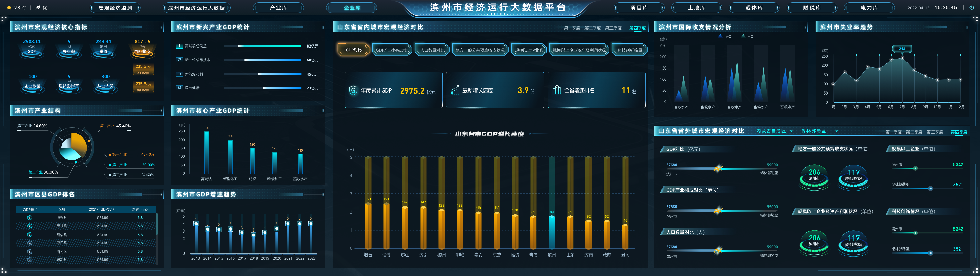The image size is (980, 276).
Task: Click the scrollbar in 区县GDP排名 table
Action: 157,225
